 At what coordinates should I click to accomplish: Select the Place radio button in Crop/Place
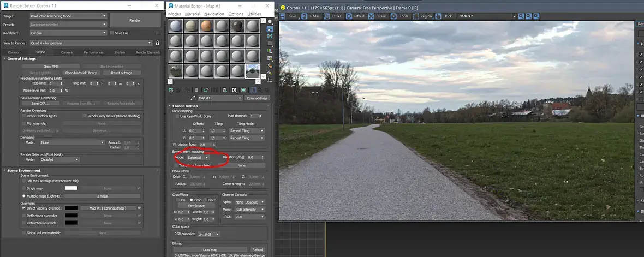[x=205, y=200]
